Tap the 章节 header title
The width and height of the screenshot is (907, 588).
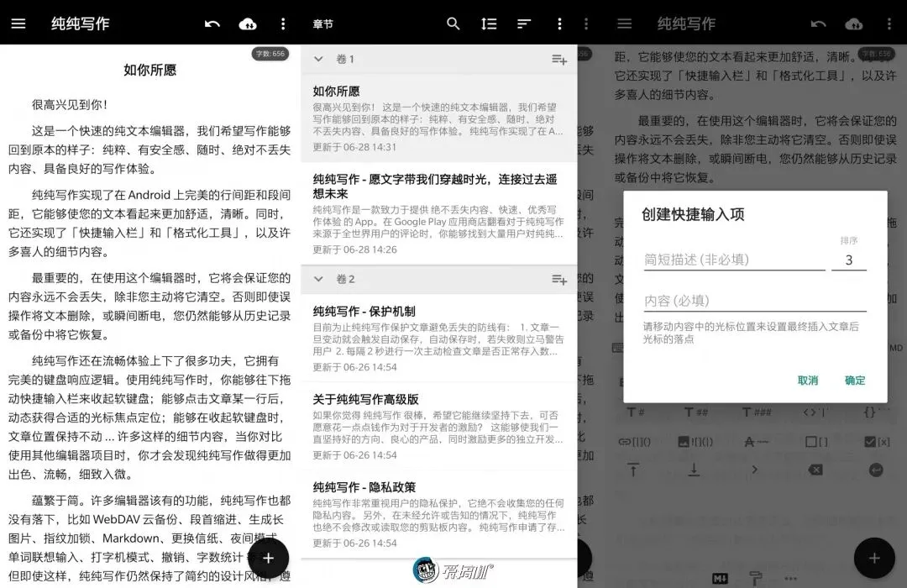[x=322, y=24]
